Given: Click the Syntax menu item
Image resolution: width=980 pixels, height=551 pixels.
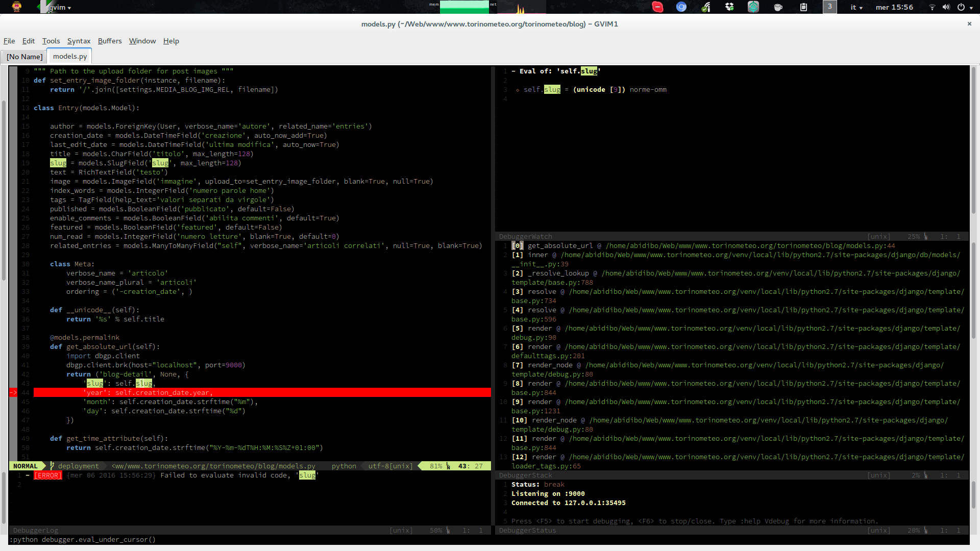Looking at the screenshot, I should coord(79,40).
